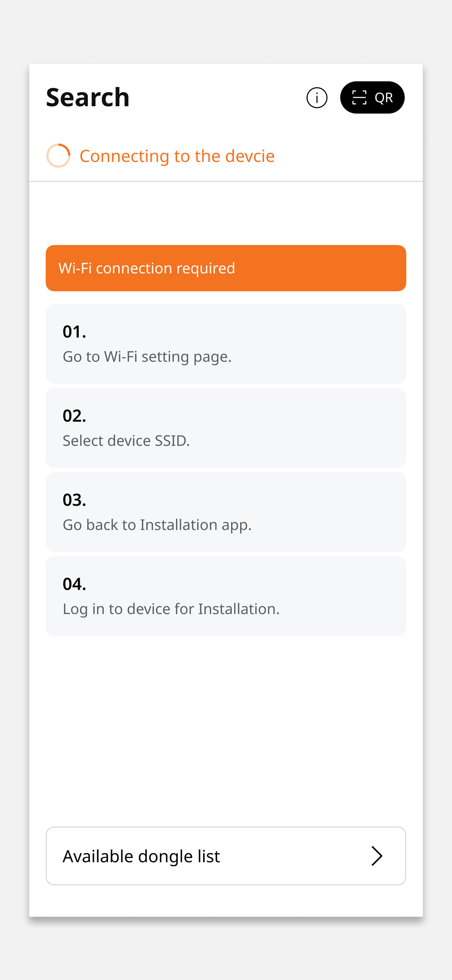Click the Connecting to the devcie status text
The height and width of the screenshot is (980, 452).
[177, 156]
